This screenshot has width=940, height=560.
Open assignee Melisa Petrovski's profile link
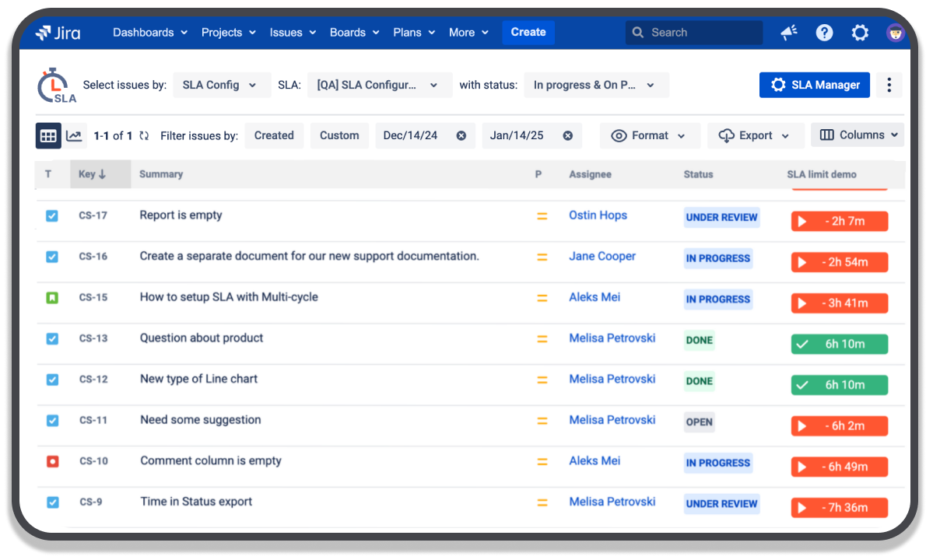[x=612, y=338]
